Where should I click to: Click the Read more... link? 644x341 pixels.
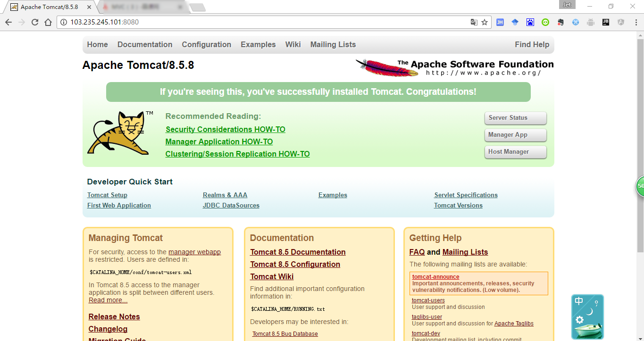108,300
